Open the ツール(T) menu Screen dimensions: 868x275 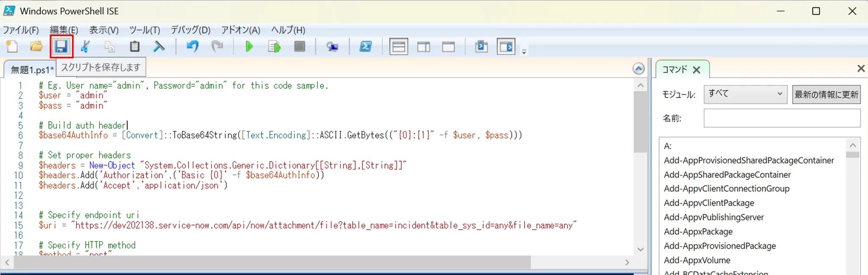click(x=145, y=30)
